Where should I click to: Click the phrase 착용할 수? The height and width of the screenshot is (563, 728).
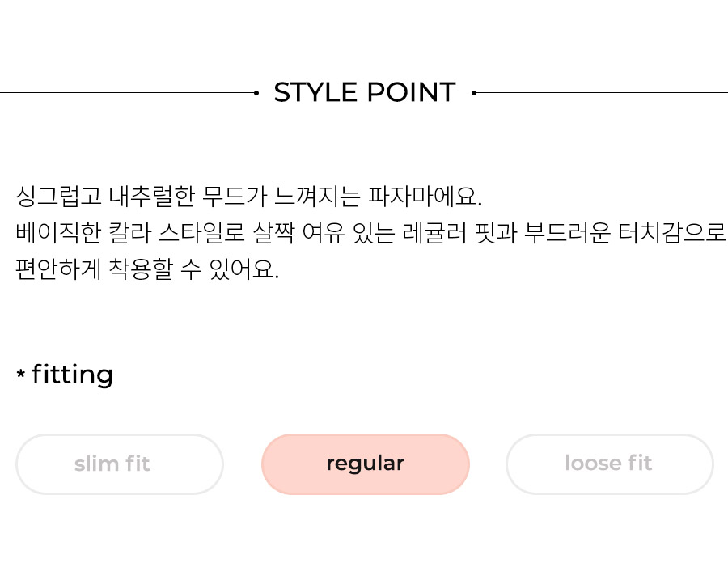154,269
